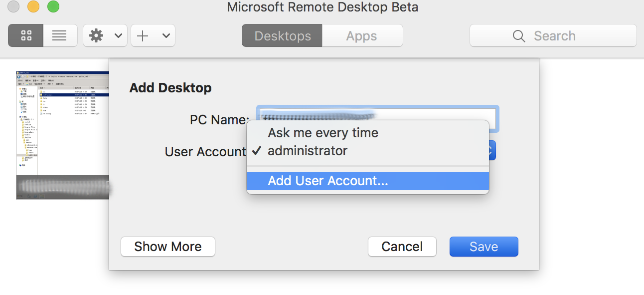Select the administrator user account
Image resolution: width=644 pixels, height=295 pixels.
(x=308, y=151)
